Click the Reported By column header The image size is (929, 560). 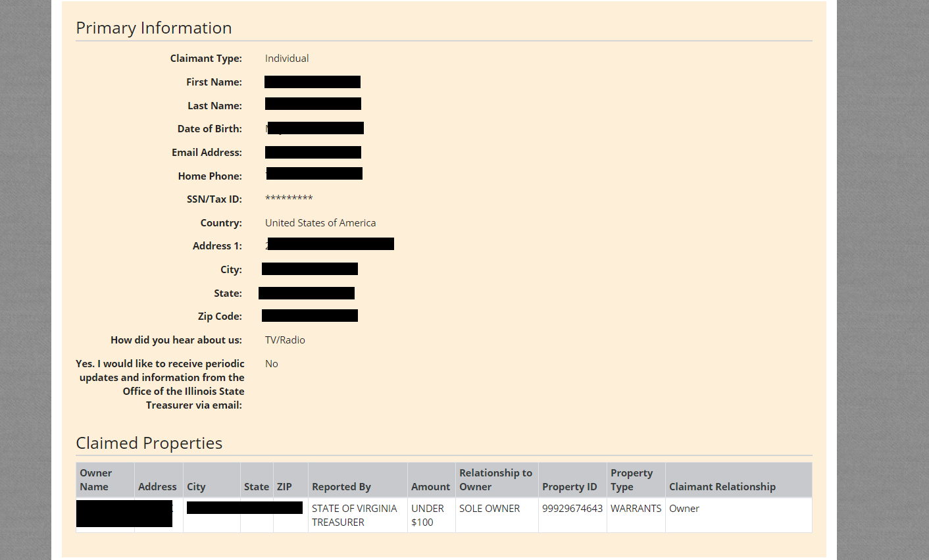pos(341,486)
